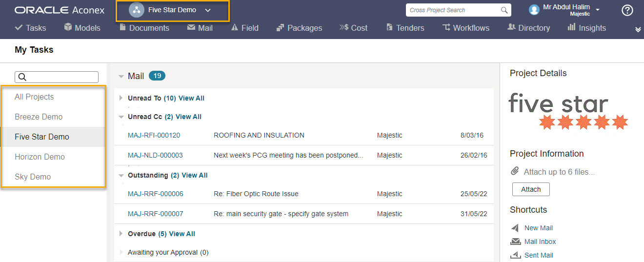Select Horizon Demo project

click(x=40, y=157)
